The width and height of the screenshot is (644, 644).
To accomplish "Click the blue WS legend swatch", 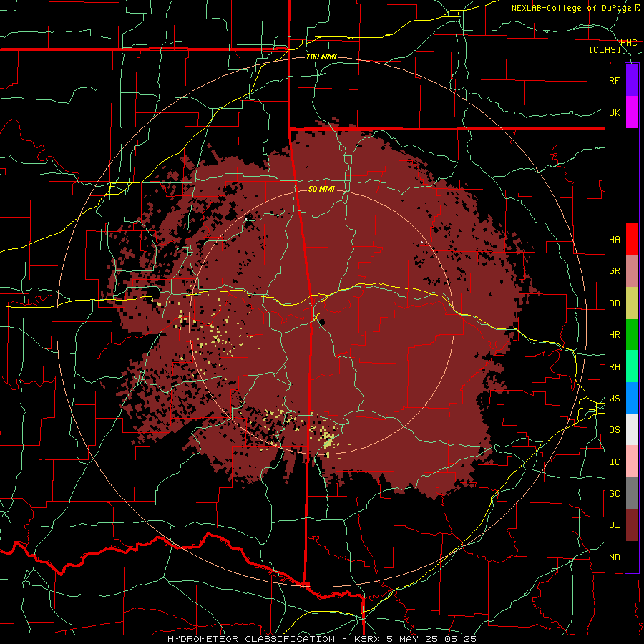I will 632,398.
